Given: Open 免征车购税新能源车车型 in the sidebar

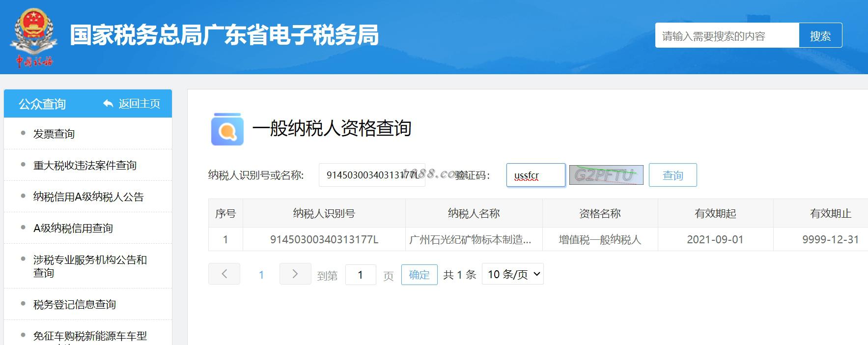Looking at the screenshot, I should 90,336.
